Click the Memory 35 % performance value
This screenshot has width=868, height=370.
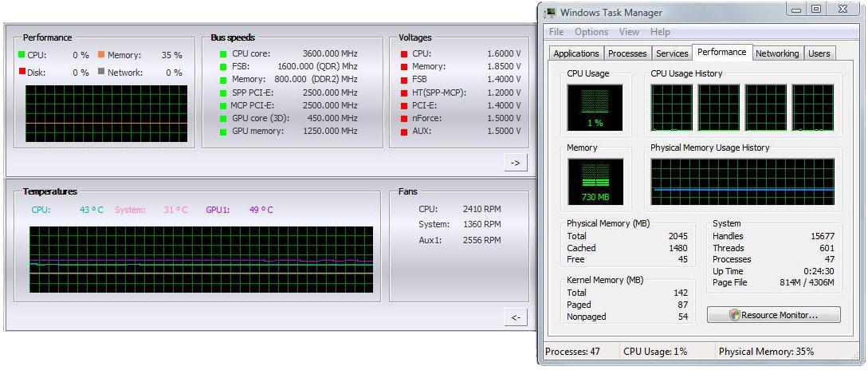pos(171,55)
